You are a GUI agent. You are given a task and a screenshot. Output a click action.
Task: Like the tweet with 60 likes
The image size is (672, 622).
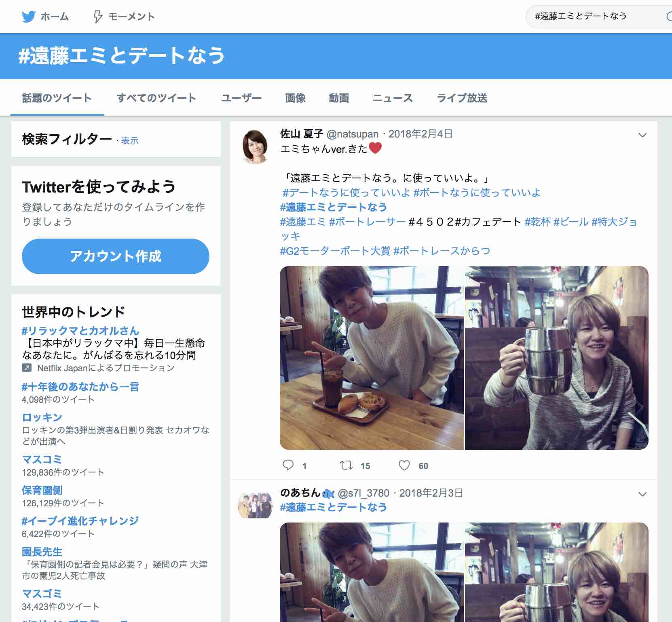pyautogui.click(x=404, y=465)
